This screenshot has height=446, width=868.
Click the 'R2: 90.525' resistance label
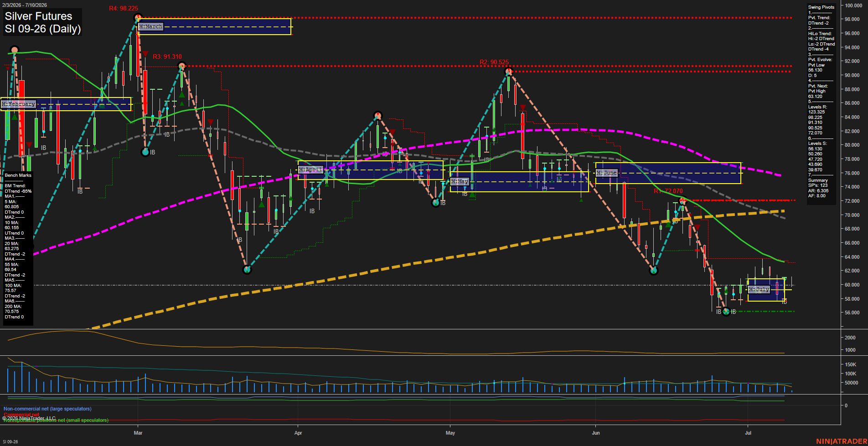pyautogui.click(x=494, y=62)
